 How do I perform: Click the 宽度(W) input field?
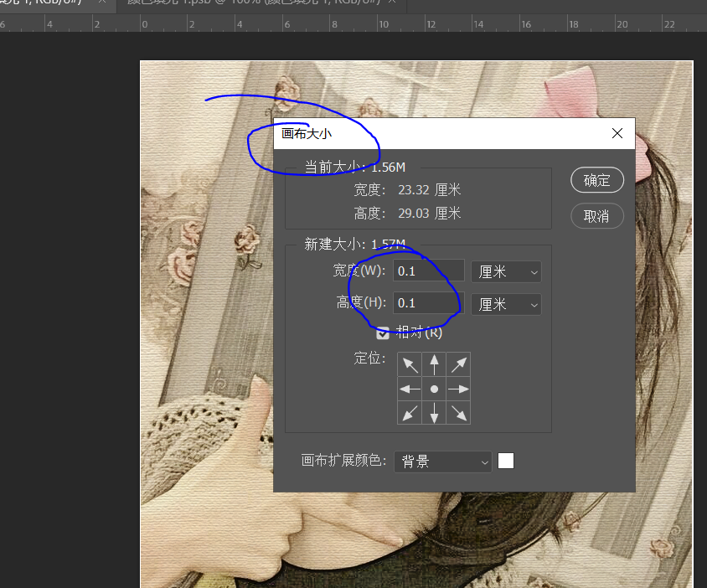[428, 271]
